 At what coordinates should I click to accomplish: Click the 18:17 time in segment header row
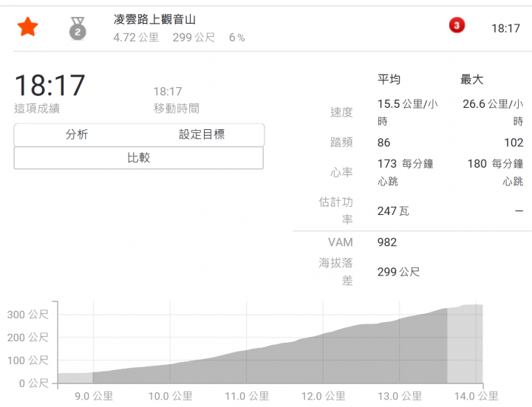[x=505, y=28]
